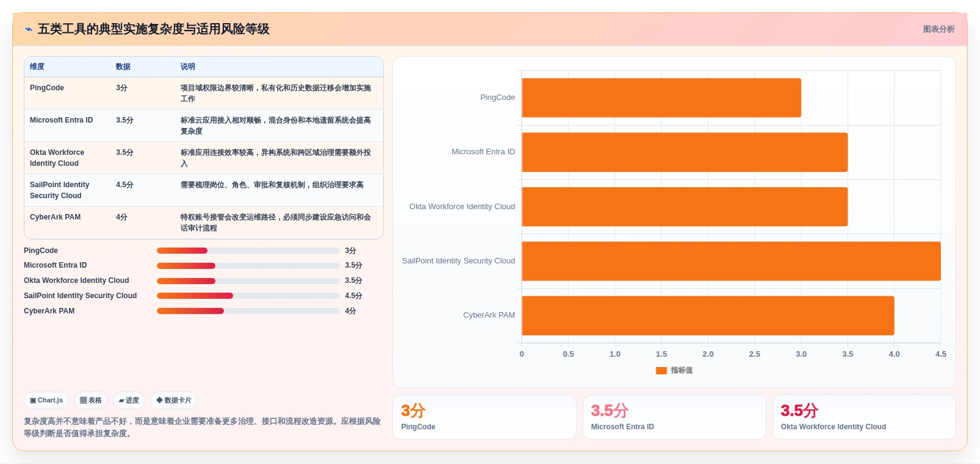Click the 维度 column header
This screenshot has width=980, height=464.
[x=37, y=66]
